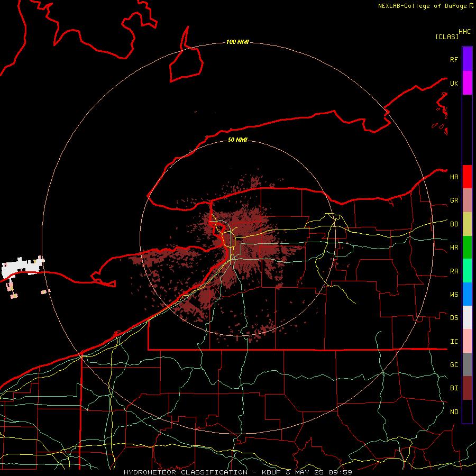Click the HR legend label
Viewport: 476px width, 476px height.
click(x=454, y=248)
